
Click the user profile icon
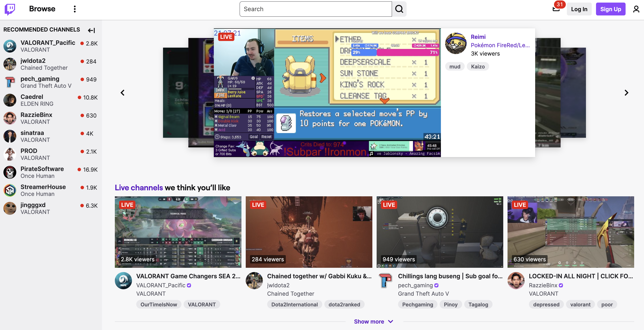(636, 9)
